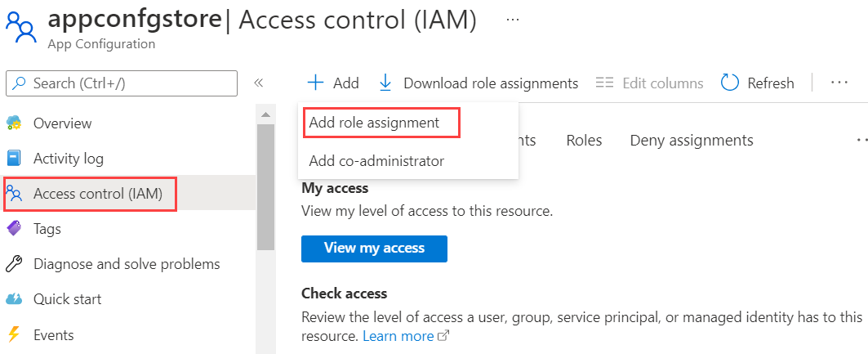
Task: Click the Diagnose and solve problems wrench icon
Action: [x=14, y=264]
